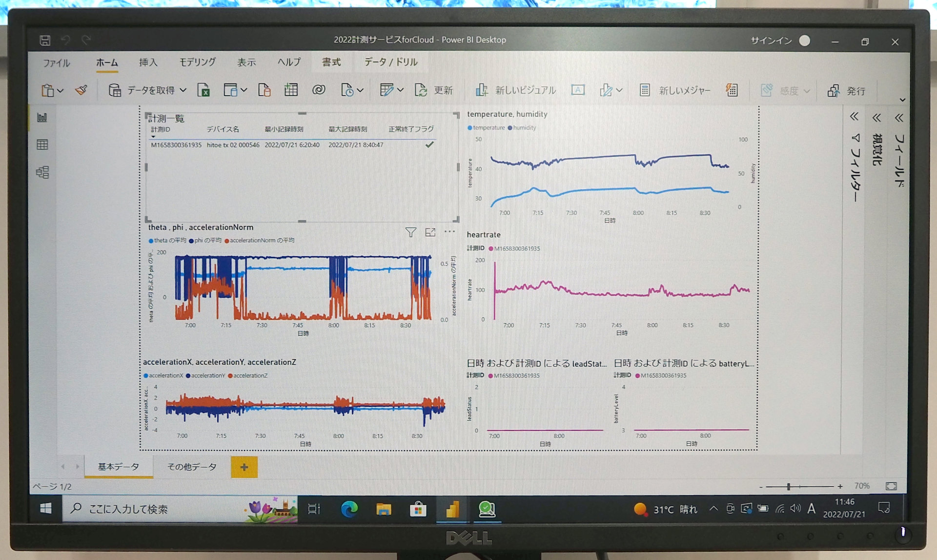
Task: Select the ホーム ribbon tab
Action: coord(107,63)
